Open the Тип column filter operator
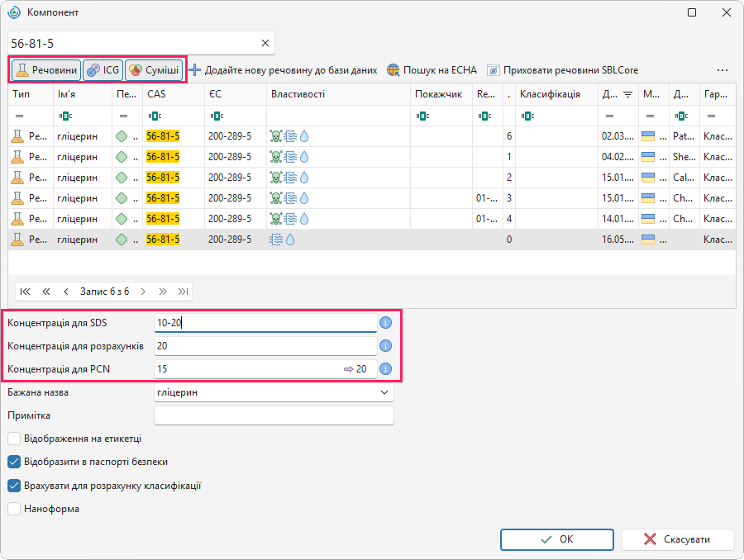Viewport: 744px width, 560px height. pyautogui.click(x=20, y=116)
